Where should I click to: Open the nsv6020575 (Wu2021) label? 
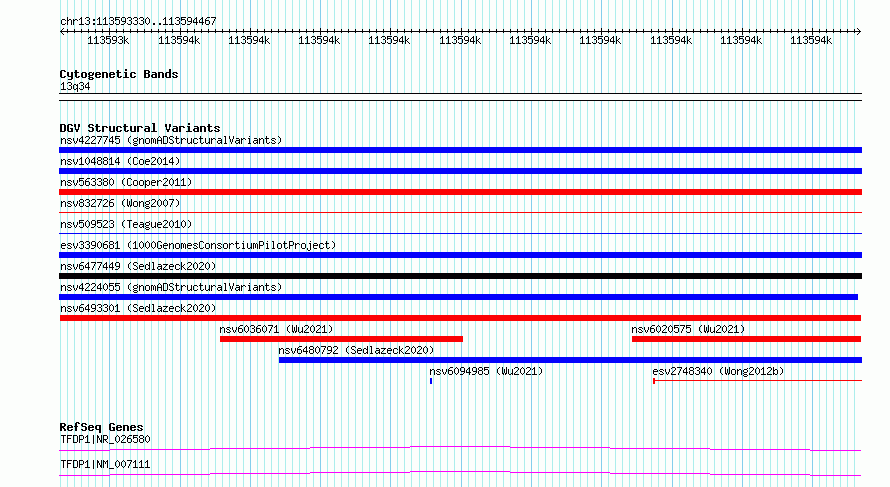(x=688, y=329)
